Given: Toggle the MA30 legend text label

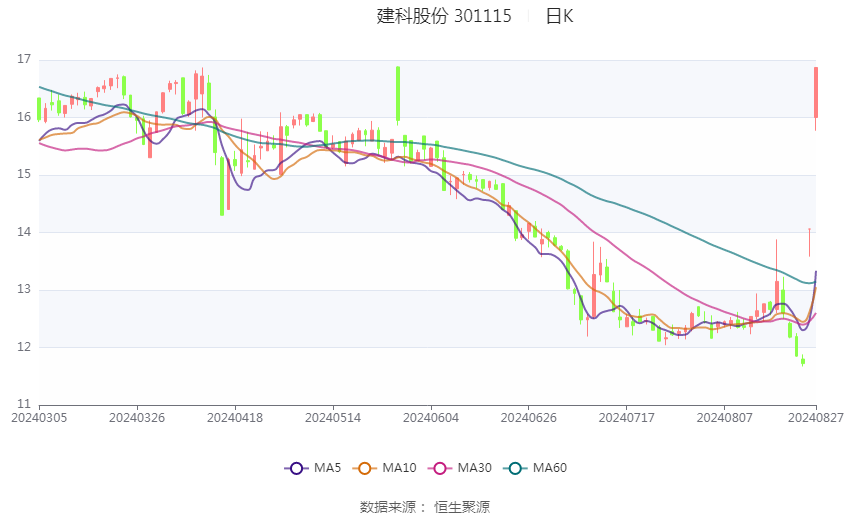Looking at the screenshot, I should click(472, 468).
